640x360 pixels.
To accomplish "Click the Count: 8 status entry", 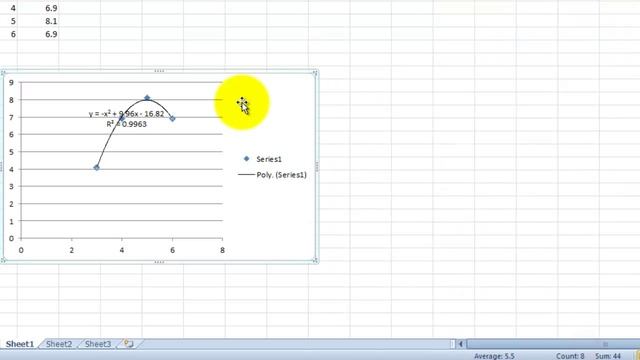I will tap(570, 356).
